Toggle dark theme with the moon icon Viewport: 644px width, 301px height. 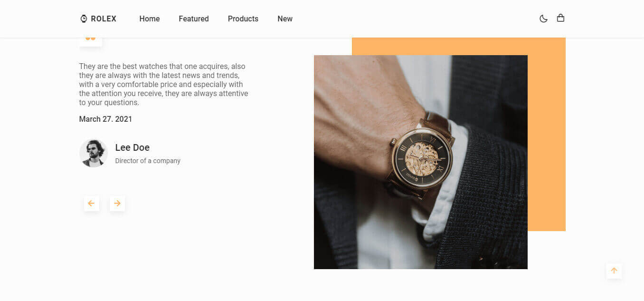[543, 19]
